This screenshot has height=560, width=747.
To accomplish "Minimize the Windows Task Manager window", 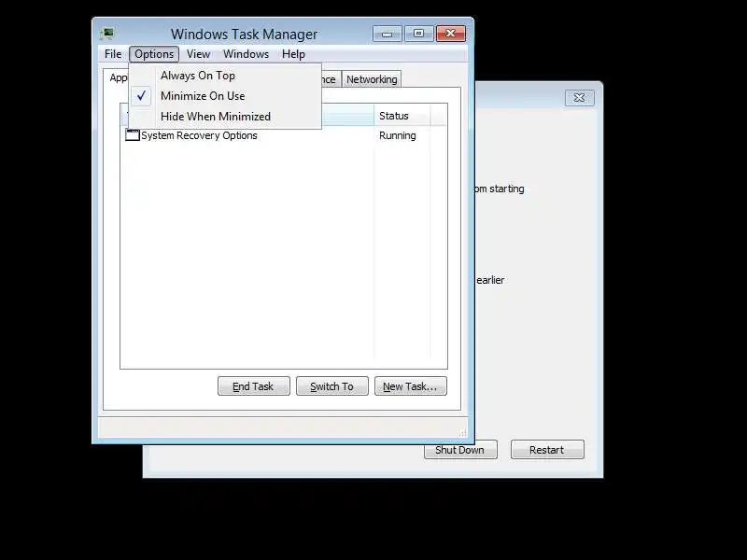I will (x=387, y=34).
